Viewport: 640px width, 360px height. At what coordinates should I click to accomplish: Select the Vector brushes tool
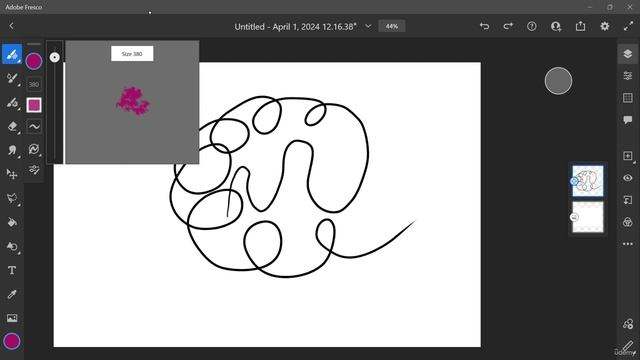click(x=12, y=102)
